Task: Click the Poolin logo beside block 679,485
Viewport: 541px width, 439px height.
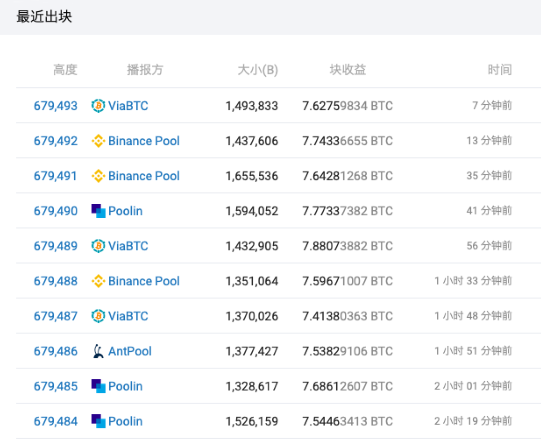Action: [98, 386]
